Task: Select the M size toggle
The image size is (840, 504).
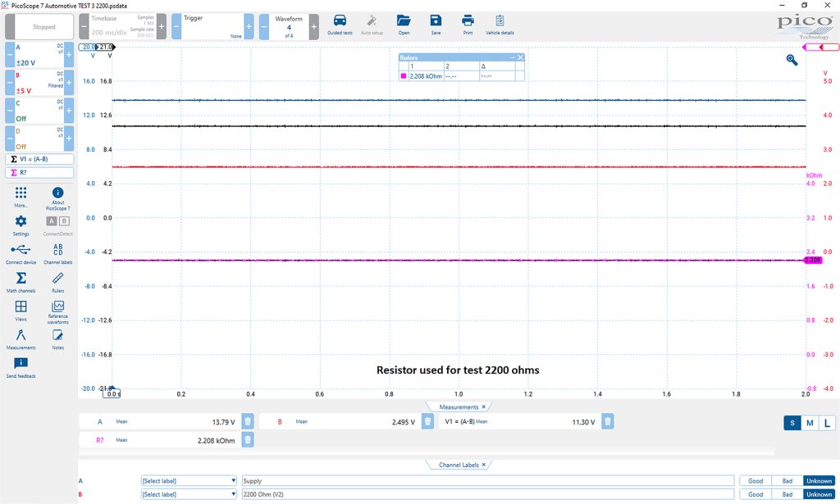Action: (x=810, y=423)
